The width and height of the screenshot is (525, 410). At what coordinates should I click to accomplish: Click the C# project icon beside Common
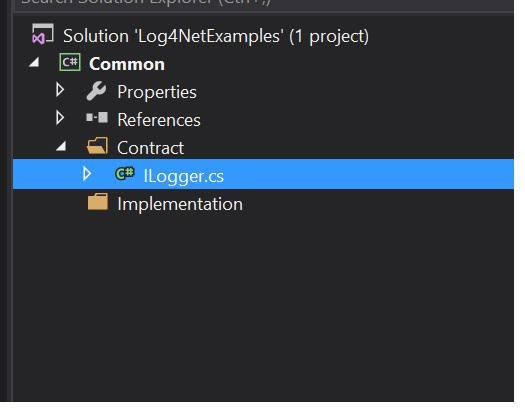70,62
